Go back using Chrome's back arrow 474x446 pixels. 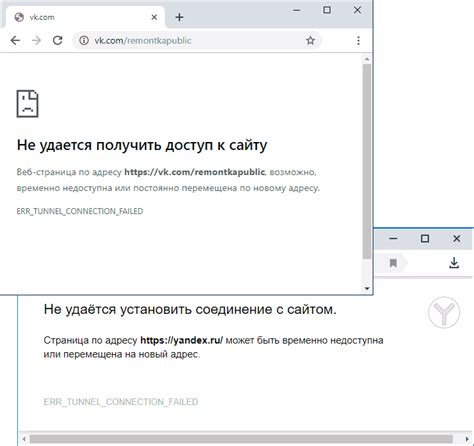coord(15,41)
